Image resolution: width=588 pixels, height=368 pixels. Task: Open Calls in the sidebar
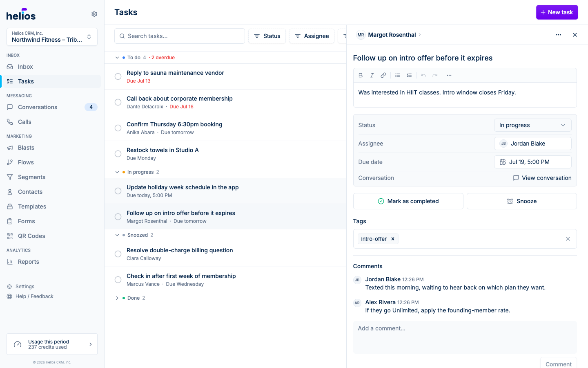[52, 122]
